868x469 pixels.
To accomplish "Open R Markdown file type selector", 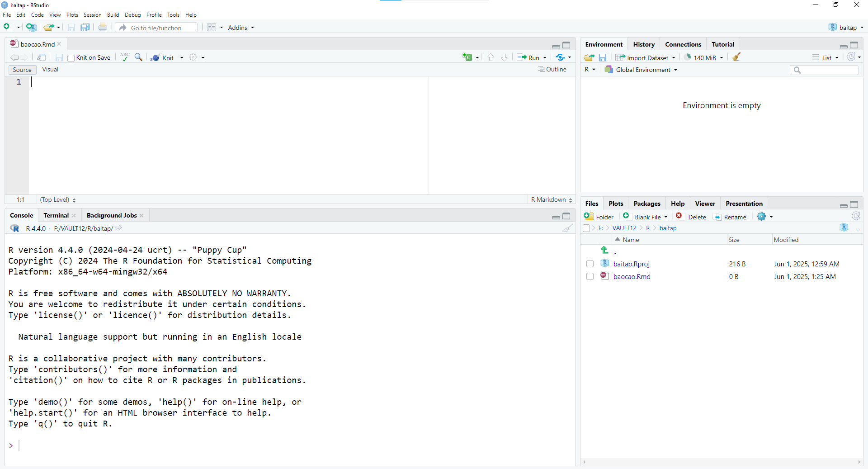I will (552, 199).
